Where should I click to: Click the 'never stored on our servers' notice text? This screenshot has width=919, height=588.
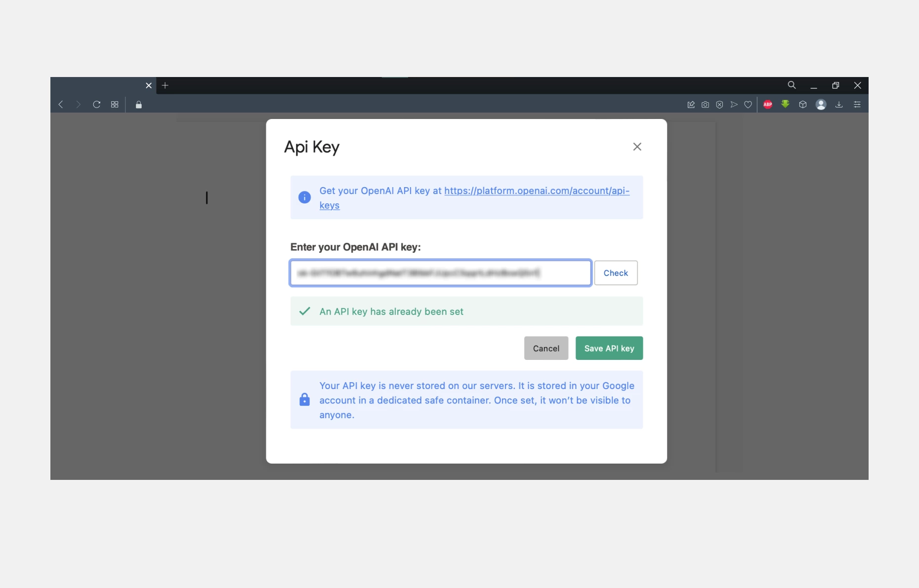[477, 400]
